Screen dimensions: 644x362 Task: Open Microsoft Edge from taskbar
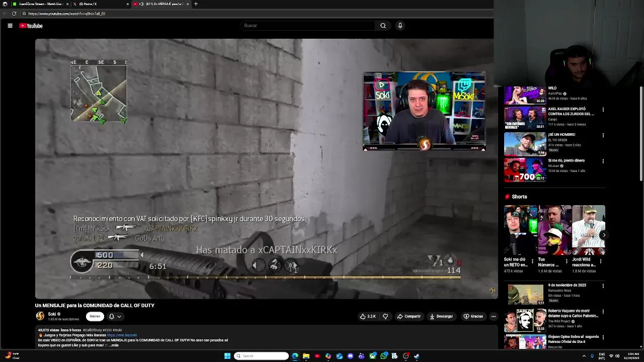click(x=295, y=356)
